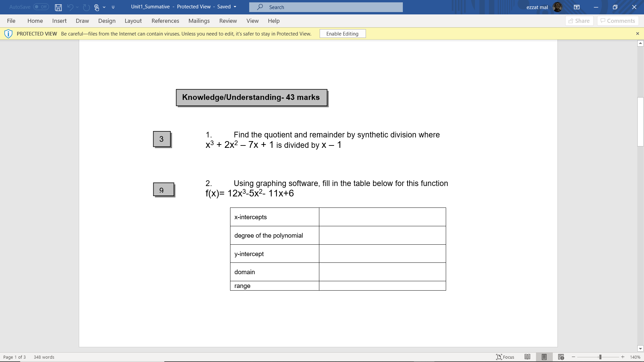Click inside the x-intercepts table cell
This screenshot has height=362, width=644.
coord(382,217)
